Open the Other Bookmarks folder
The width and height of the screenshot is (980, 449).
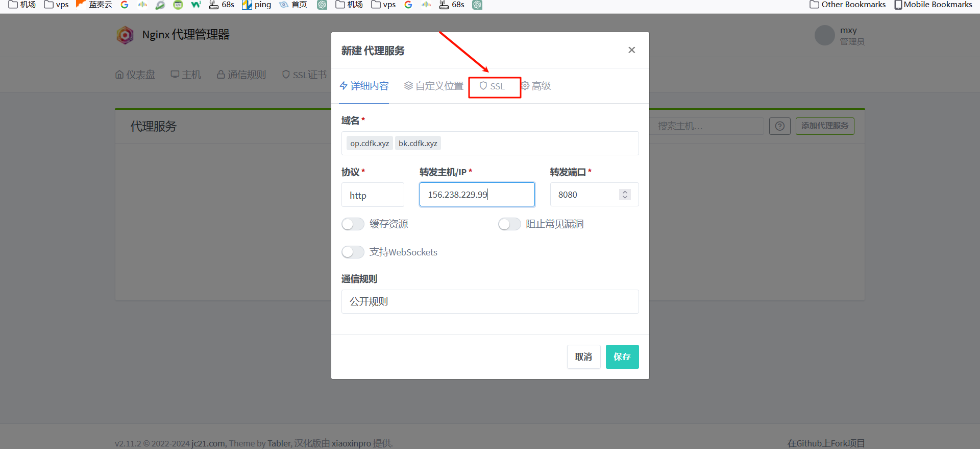[848, 5]
